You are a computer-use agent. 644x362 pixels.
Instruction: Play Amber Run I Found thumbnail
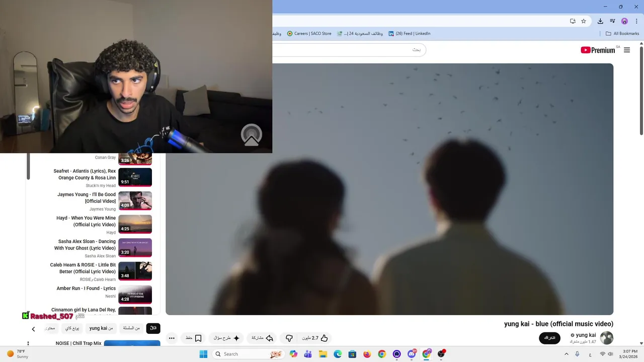[135, 295]
